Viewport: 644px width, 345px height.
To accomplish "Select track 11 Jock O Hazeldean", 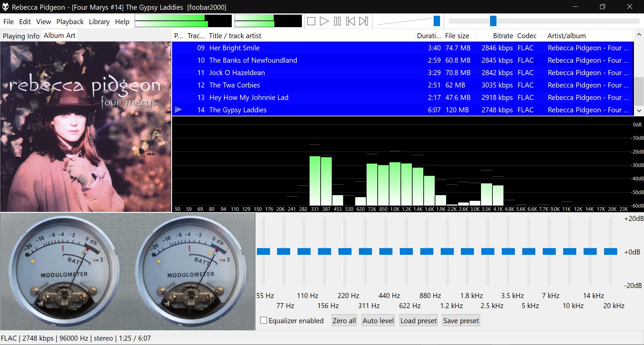I will point(402,73).
